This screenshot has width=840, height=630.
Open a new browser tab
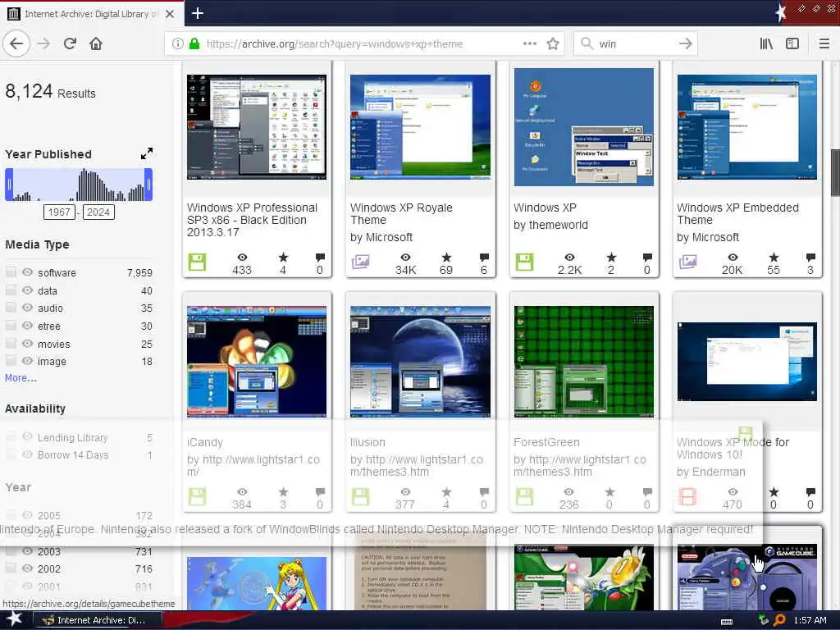coord(197,13)
